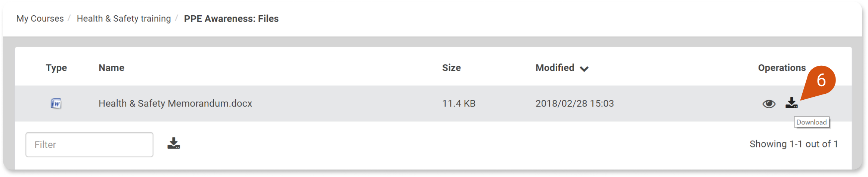Preview the file using the eye icon
Image resolution: width=868 pixels, height=177 pixels.
pos(769,104)
